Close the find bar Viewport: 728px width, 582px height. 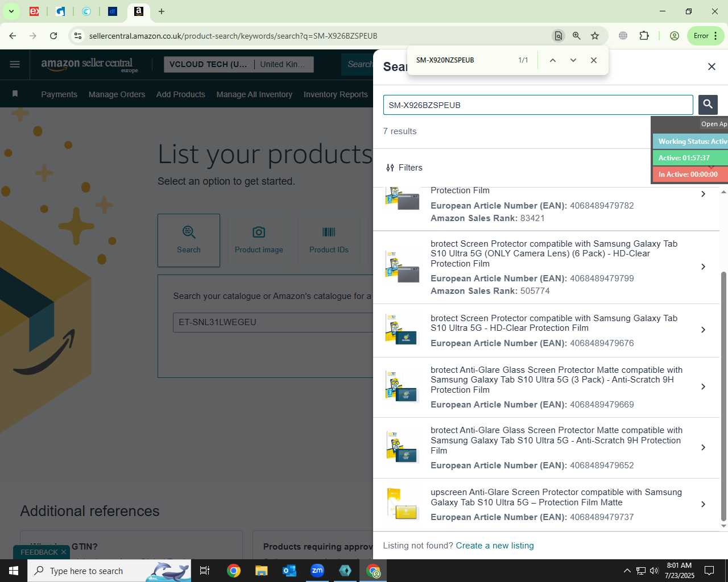tap(594, 60)
